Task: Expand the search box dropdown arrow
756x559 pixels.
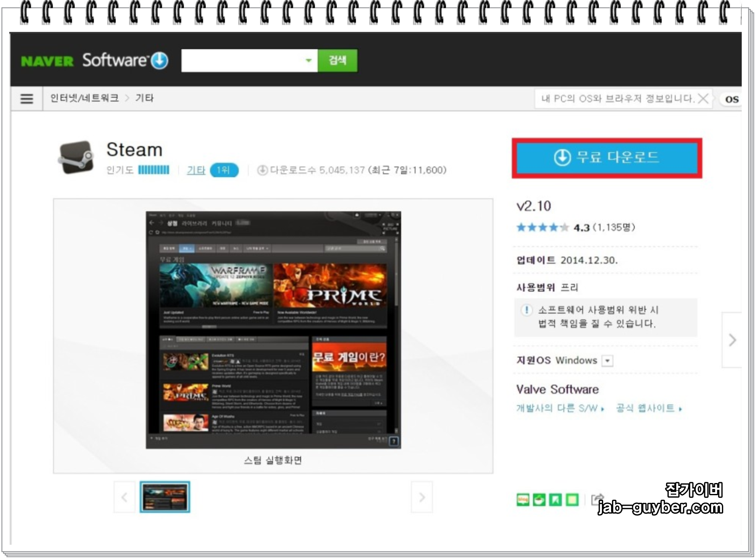Action: 309,60
